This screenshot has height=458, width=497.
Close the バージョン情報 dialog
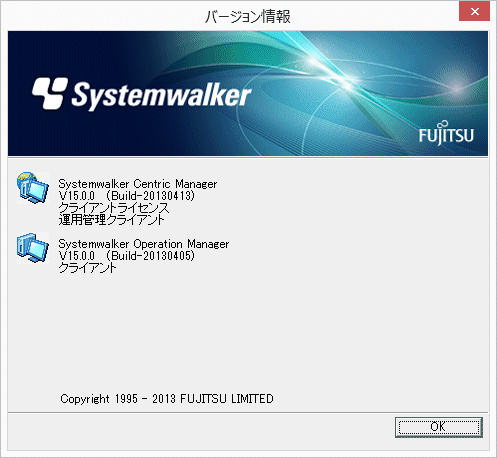click(x=474, y=12)
